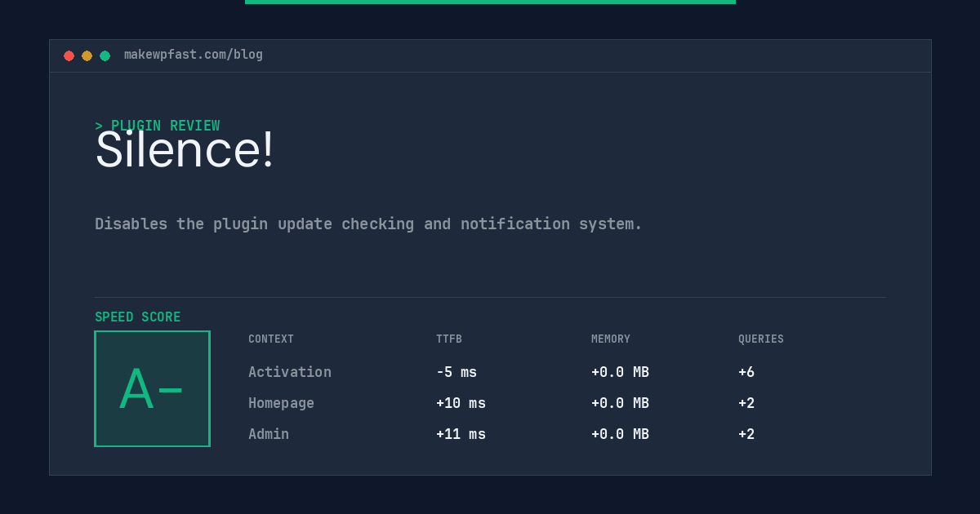Click the '-5 ms' Activation TTFB value
The width and height of the screenshot is (980, 514).
pos(457,372)
